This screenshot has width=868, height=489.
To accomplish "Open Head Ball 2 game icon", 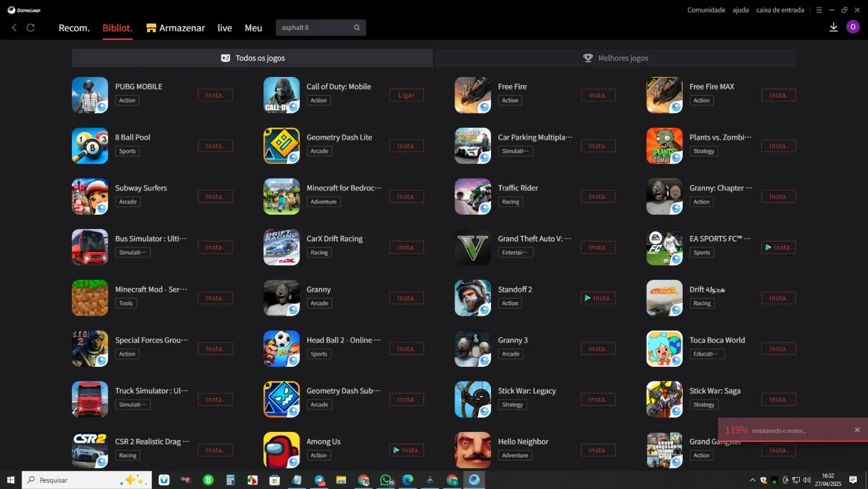I will click(281, 349).
